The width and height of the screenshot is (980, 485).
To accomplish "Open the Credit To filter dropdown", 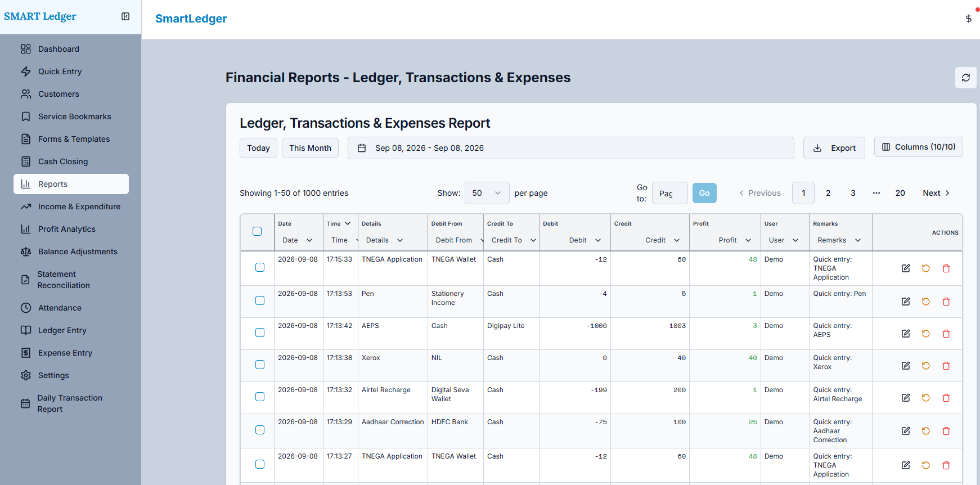I will point(513,240).
